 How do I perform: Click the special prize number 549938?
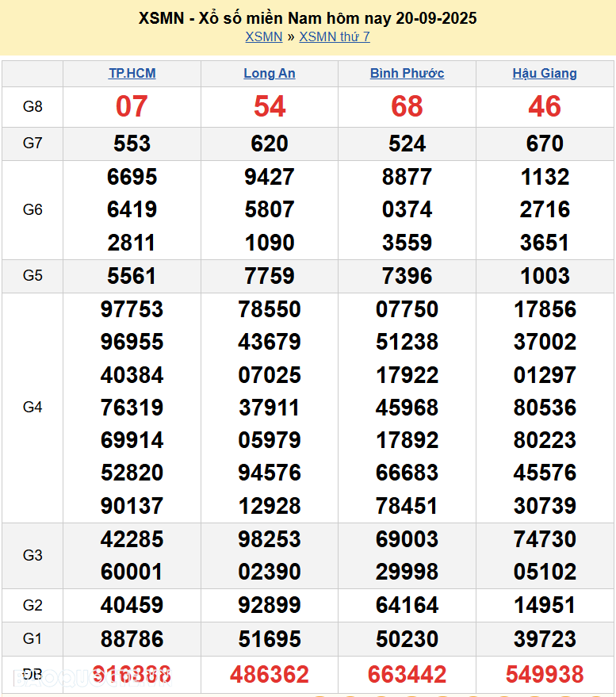[x=545, y=675]
